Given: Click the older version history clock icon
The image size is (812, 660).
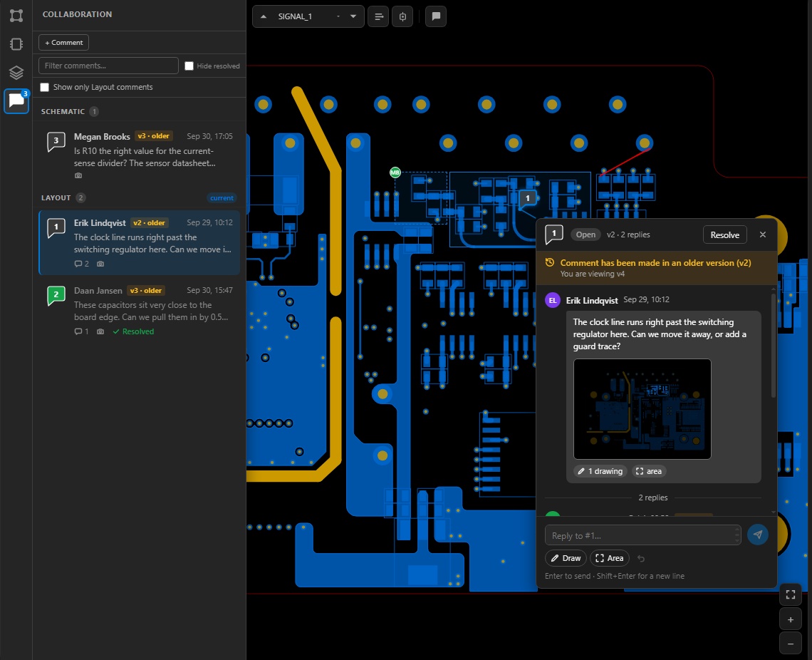Looking at the screenshot, I should point(550,263).
